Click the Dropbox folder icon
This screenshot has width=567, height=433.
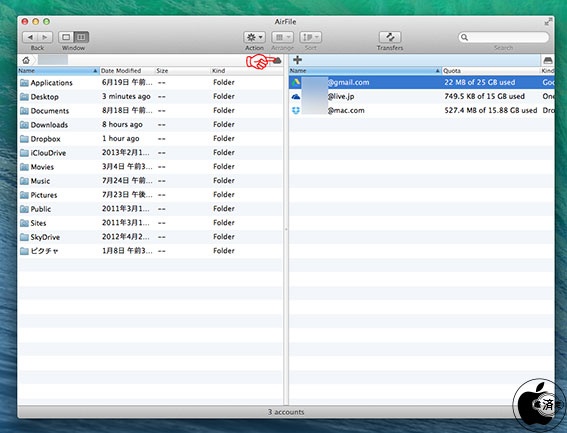click(x=24, y=139)
